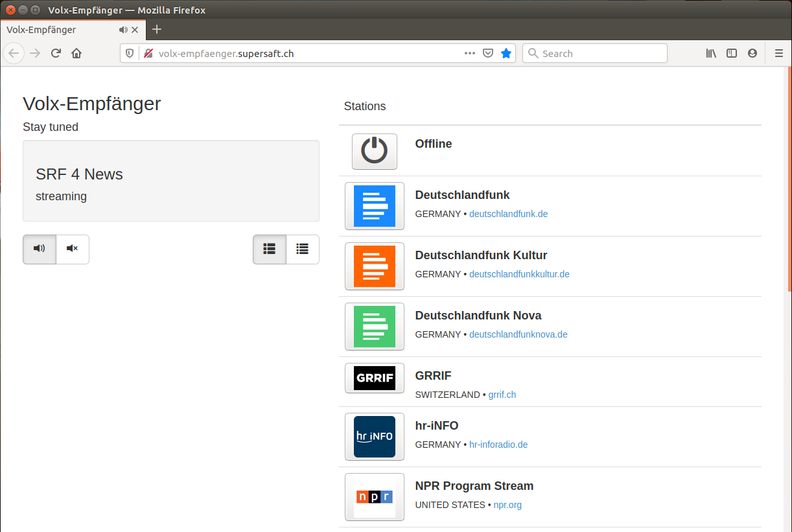Bookmark this page with the star icon
This screenshot has height=532, width=792.
pos(506,54)
